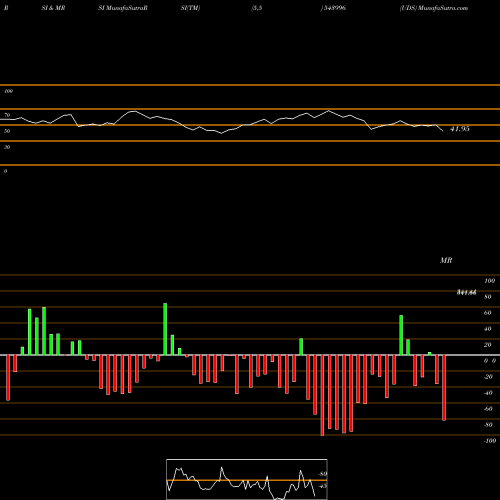Click the MR axis label 20
The image size is (500, 500).
488,345
